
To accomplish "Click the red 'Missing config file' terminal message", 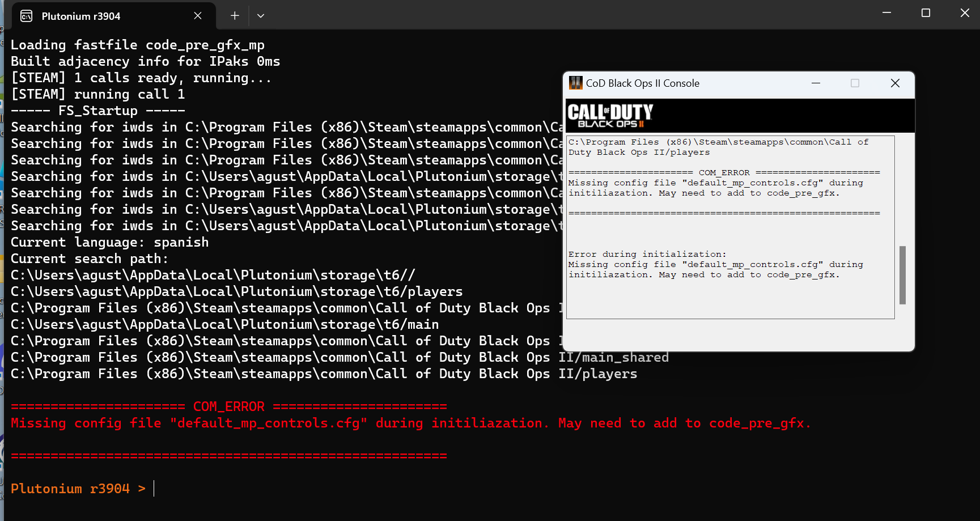I will (x=411, y=423).
